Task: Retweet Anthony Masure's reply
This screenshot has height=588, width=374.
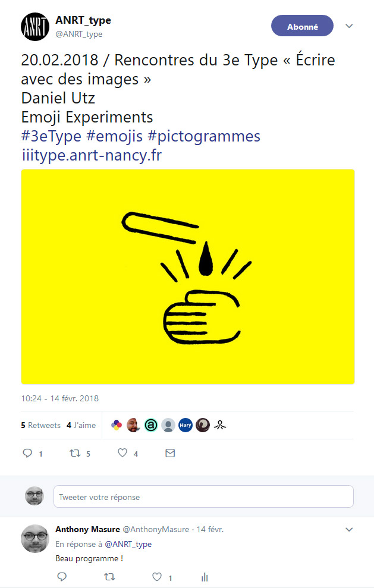Action: pyautogui.click(x=109, y=577)
